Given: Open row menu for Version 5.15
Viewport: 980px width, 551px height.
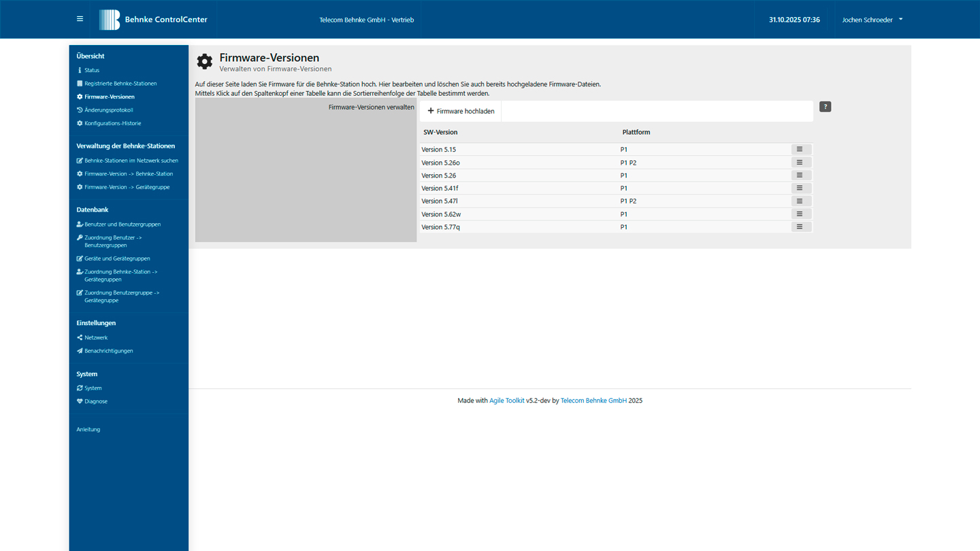Looking at the screenshot, I should 800,149.
